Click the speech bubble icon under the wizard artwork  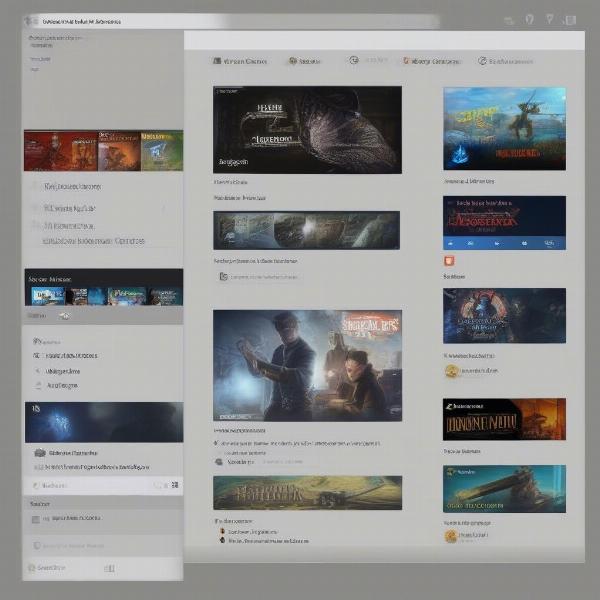click(x=219, y=462)
